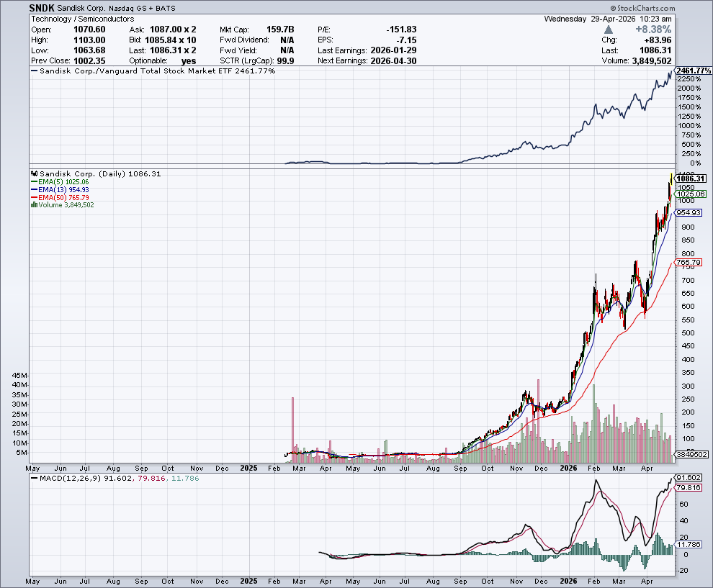
Task: Click the +8.38% percent change value
Action: [x=653, y=30]
